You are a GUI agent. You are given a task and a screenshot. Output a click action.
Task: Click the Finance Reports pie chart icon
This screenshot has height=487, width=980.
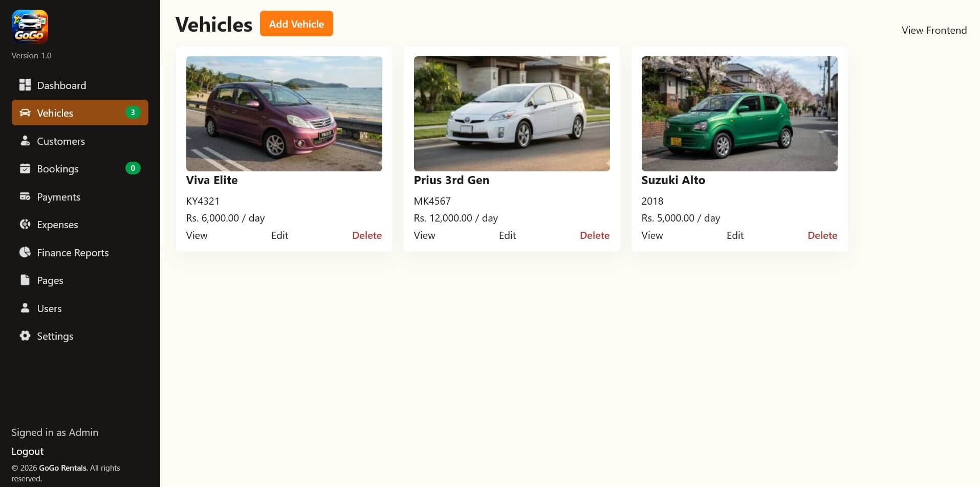pos(25,252)
